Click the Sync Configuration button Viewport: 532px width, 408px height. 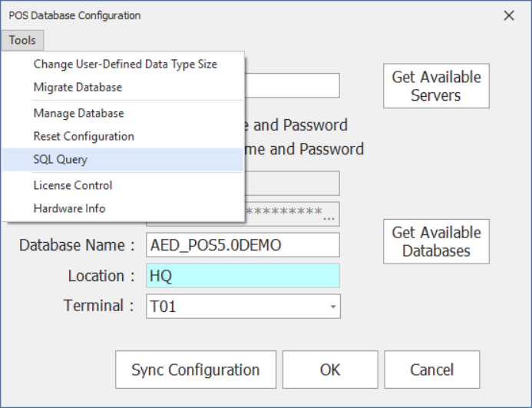pos(195,370)
